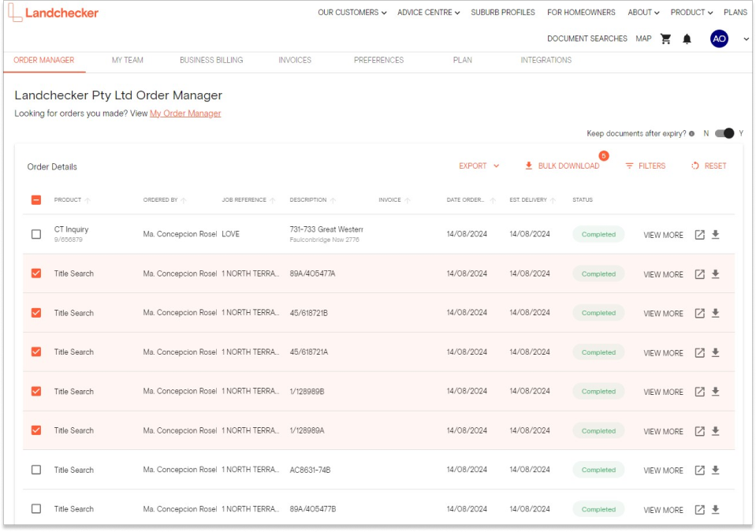Open 1/128989B order in new window

tap(699, 392)
